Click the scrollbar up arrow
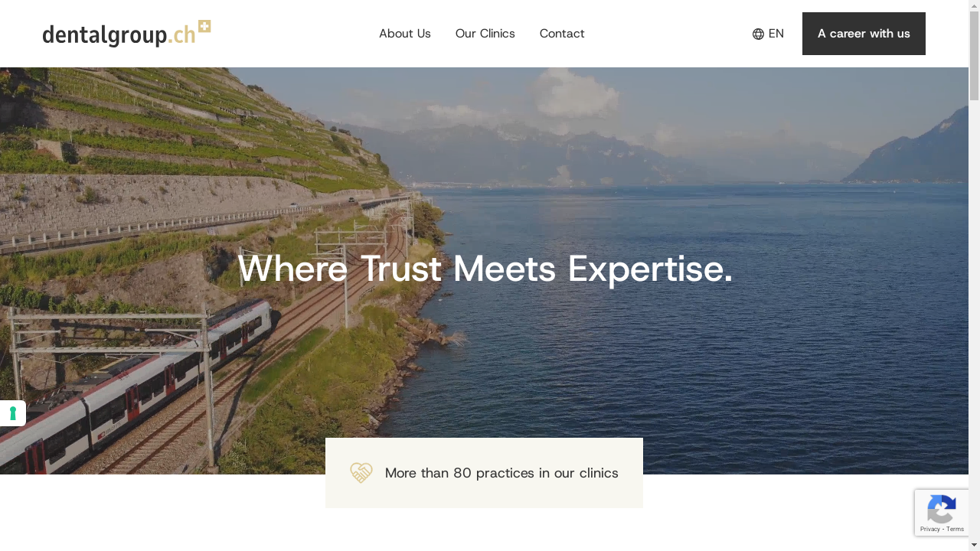This screenshot has height=551, width=980. [974, 5]
